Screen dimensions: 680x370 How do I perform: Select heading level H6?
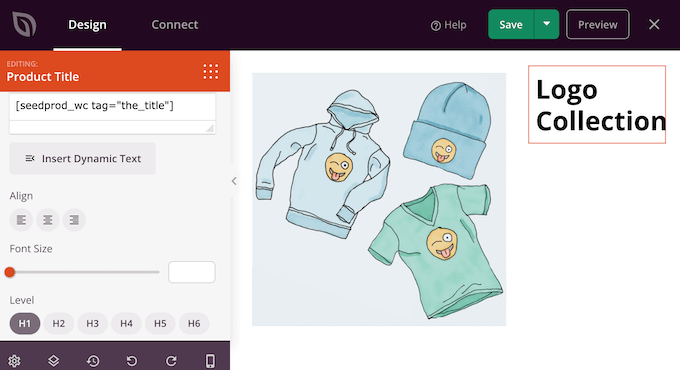click(x=194, y=324)
